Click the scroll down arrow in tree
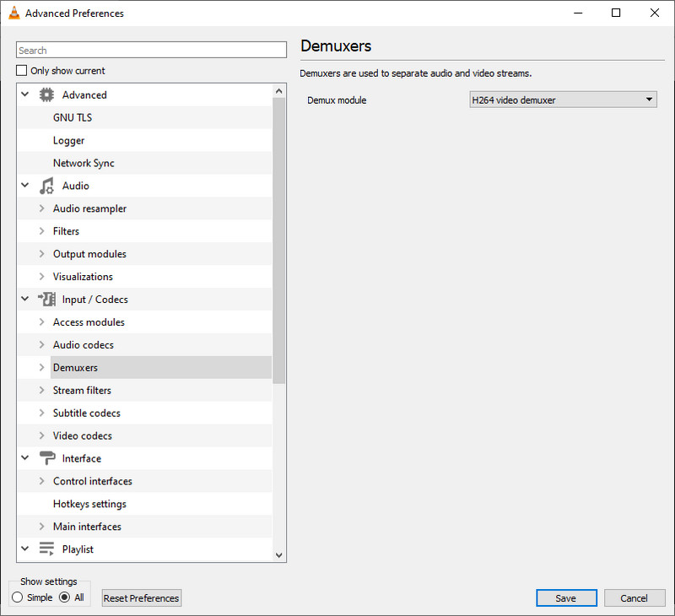 279,555
